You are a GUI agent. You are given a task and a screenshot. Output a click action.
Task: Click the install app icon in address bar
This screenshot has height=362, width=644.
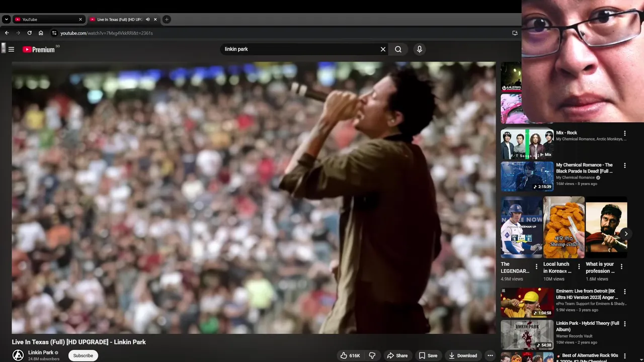(515, 33)
